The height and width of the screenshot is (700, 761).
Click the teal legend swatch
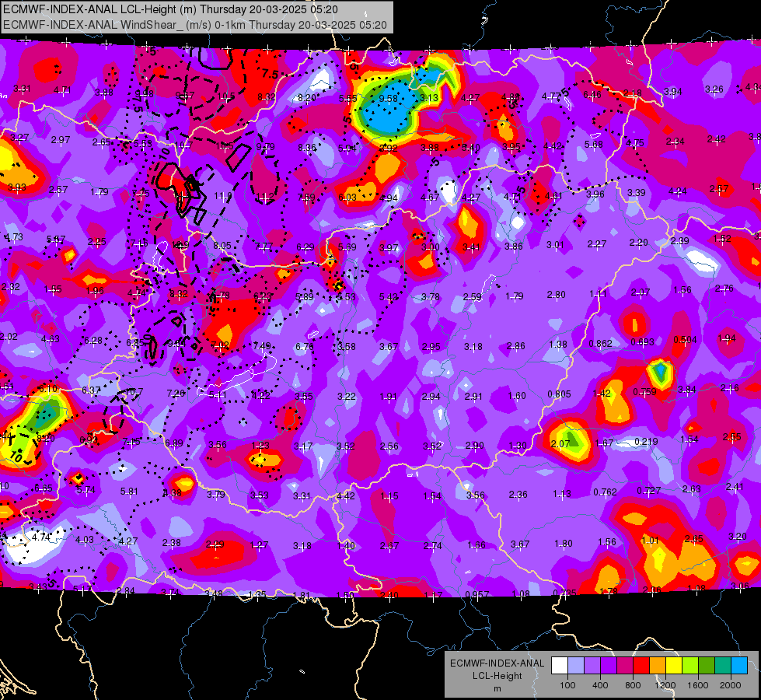pos(723,666)
